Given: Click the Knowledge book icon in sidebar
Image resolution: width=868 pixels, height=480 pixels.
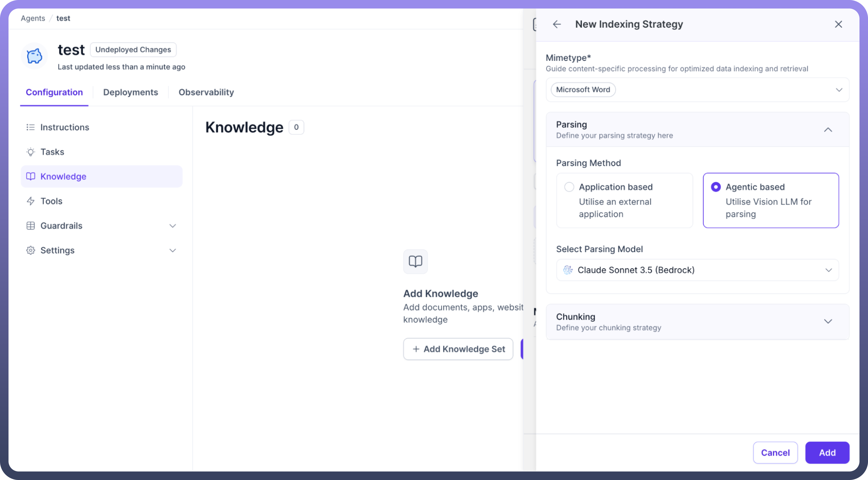Looking at the screenshot, I should point(30,176).
